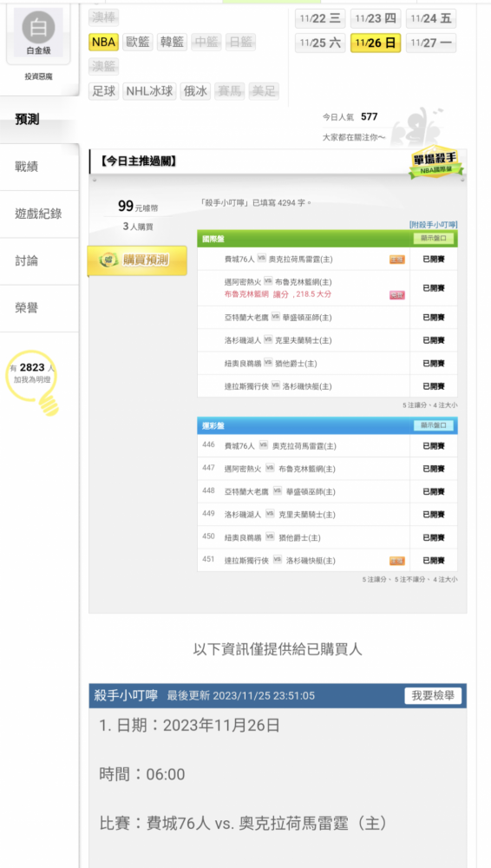This screenshot has width=491, height=868.
Task: Click orange tag on 費城76人 international row
Action: (397, 259)
